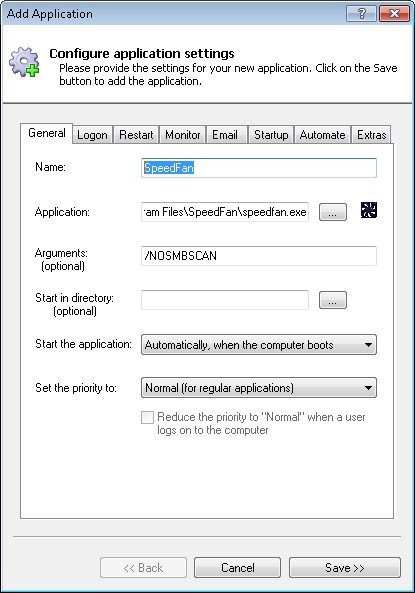
Task: Click the Cancel button
Action: pos(238,568)
